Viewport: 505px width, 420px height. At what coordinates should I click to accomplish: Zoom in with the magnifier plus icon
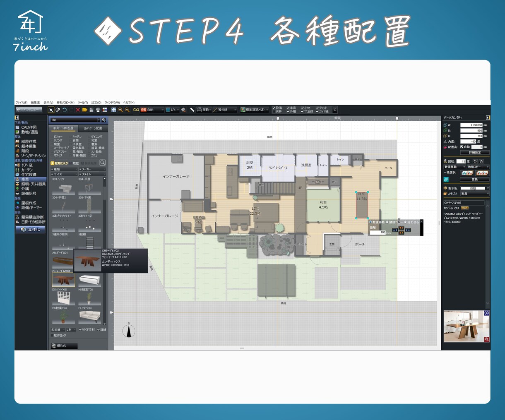pos(120,110)
